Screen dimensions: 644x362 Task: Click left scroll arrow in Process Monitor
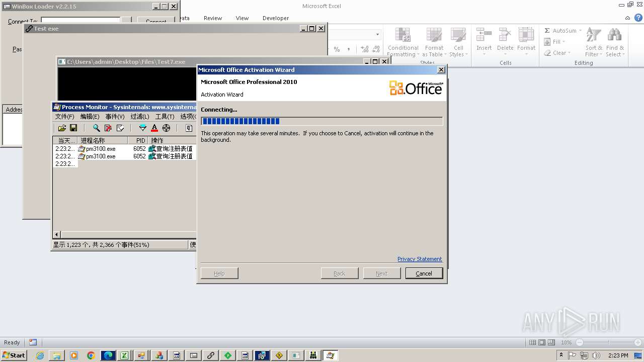coord(57,234)
